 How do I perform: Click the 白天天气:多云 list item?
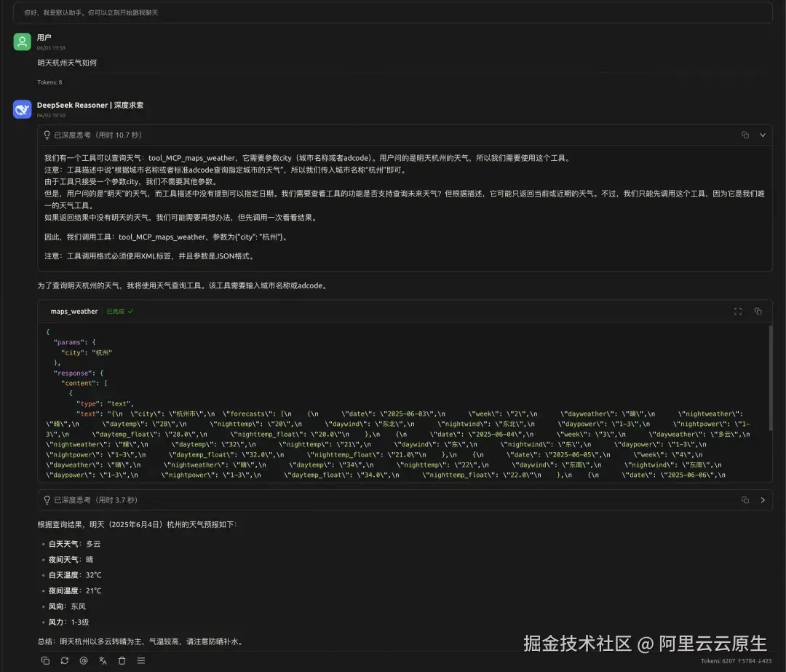pos(75,544)
